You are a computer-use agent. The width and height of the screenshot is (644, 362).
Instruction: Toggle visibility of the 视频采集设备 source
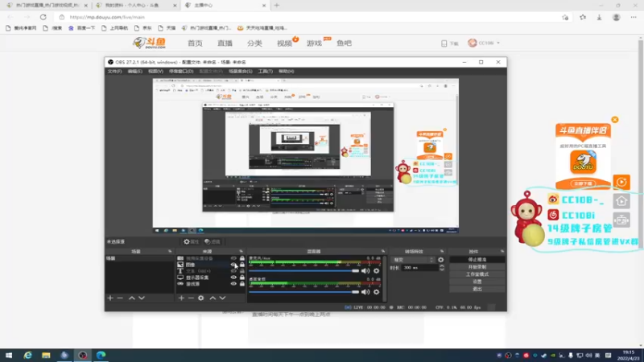[233, 258]
